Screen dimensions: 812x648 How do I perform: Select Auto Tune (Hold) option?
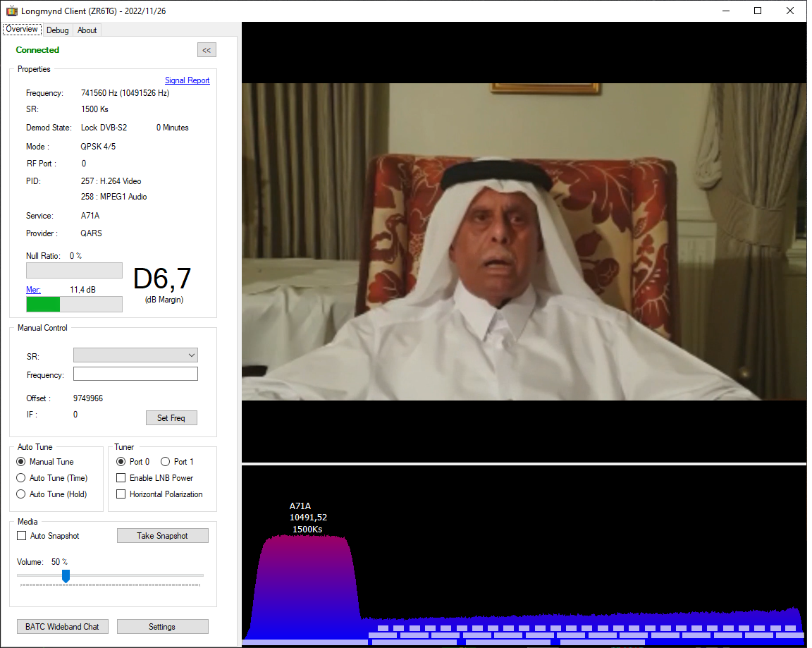point(21,494)
